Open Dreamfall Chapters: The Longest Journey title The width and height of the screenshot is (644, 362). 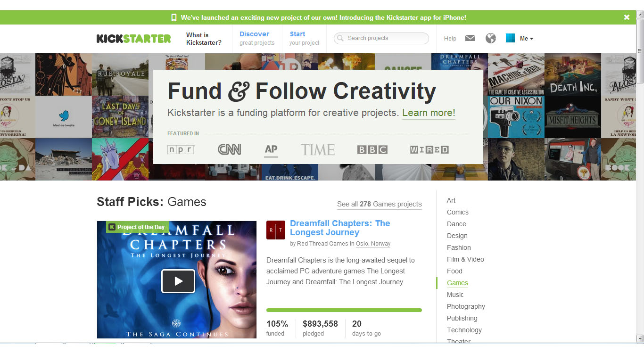pos(340,228)
